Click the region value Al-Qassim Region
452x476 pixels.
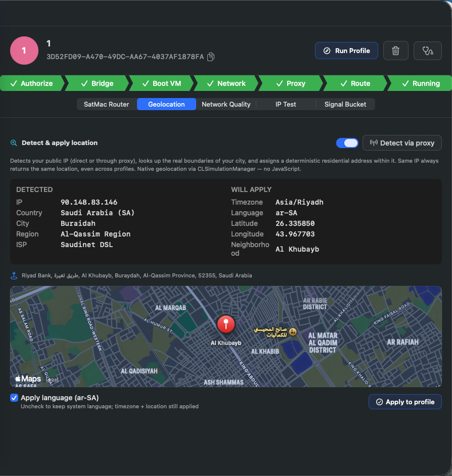coord(96,234)
